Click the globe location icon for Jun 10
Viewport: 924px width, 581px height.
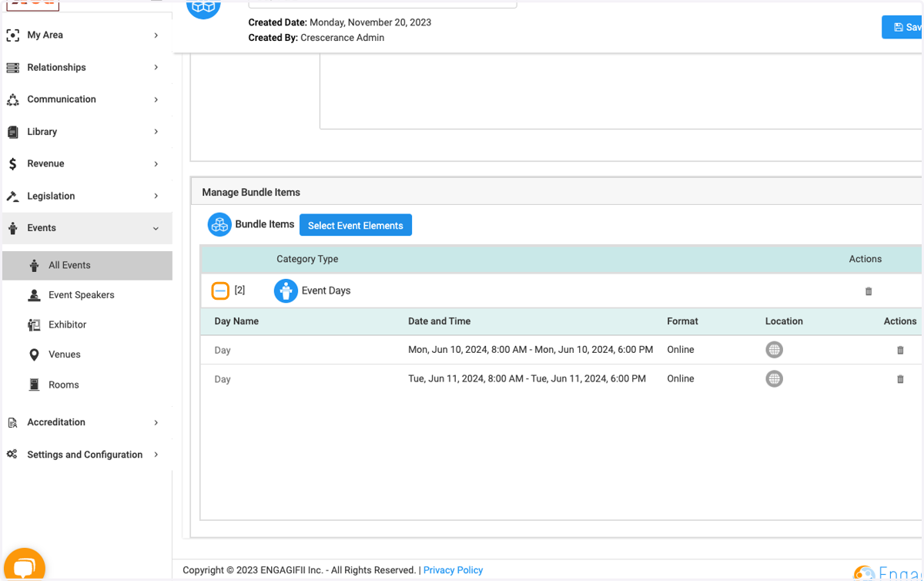774,350
